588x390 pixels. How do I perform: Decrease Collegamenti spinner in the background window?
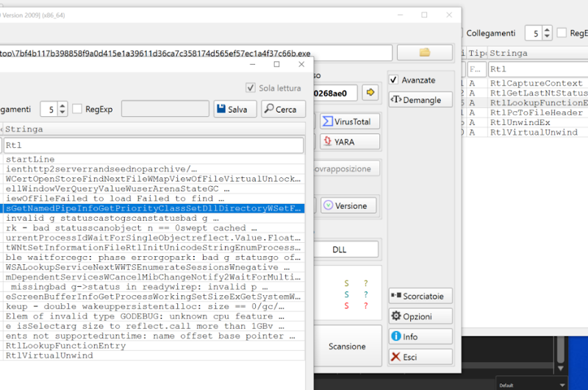[x=547, y=36]
